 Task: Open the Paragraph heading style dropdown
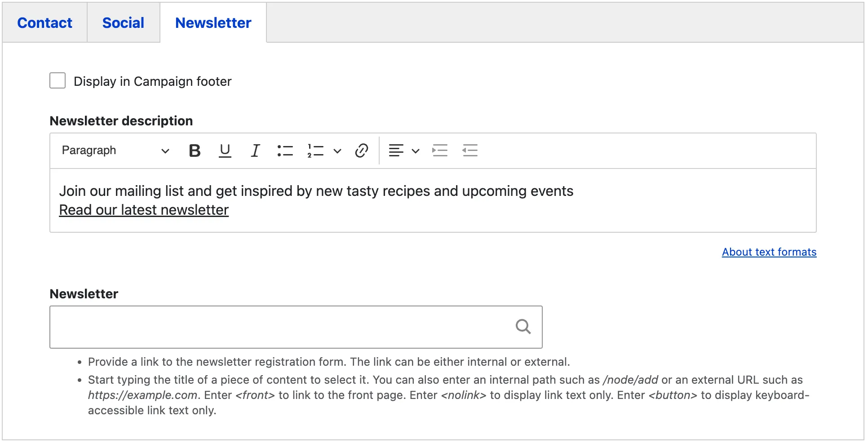tap(115, 151)
